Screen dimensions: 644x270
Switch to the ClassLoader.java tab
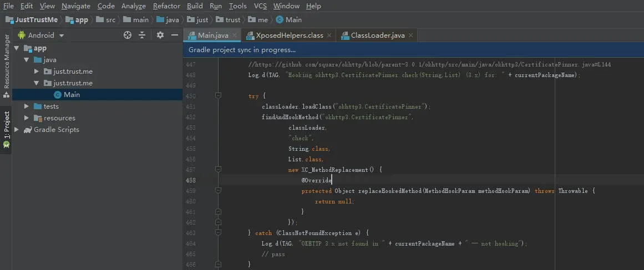point(378,35)
